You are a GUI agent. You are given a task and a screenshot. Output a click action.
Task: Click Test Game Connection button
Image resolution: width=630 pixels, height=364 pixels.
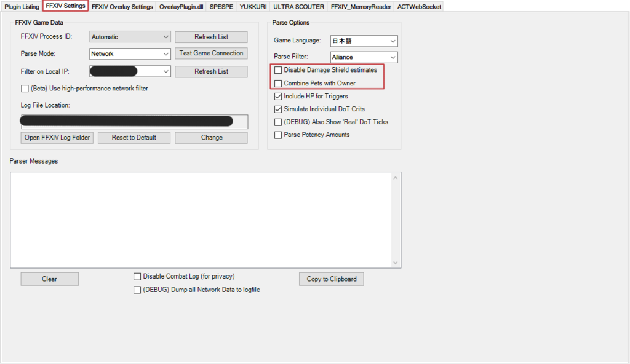tap(212, 53)
